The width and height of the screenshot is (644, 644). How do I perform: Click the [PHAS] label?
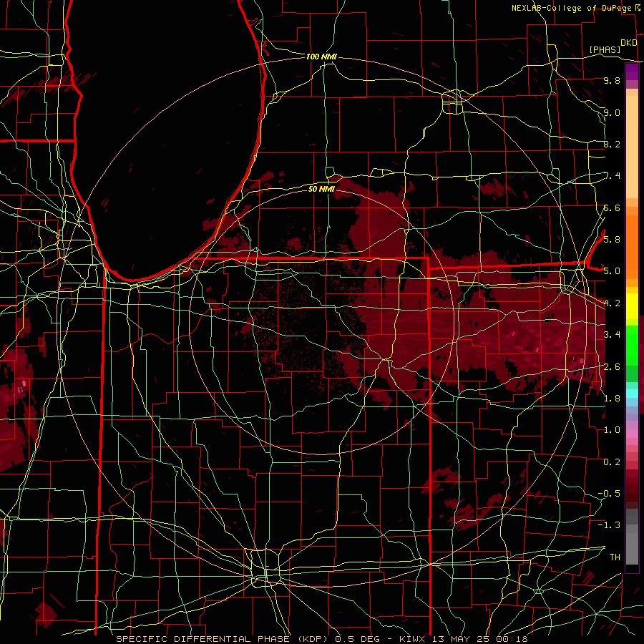point(605,50)
